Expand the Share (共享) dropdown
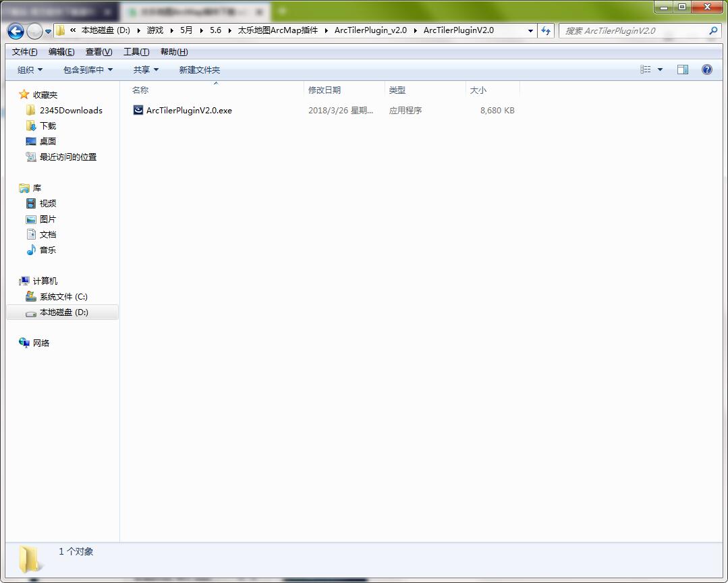 [x=146, y=70]
